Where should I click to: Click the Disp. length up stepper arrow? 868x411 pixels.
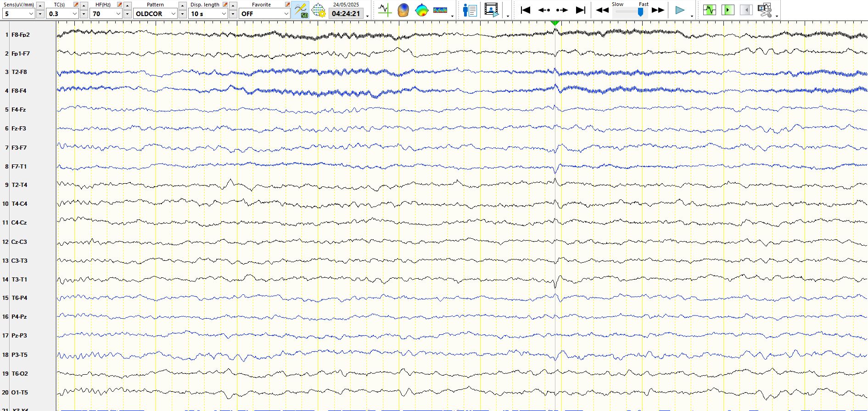click(233, 6)
